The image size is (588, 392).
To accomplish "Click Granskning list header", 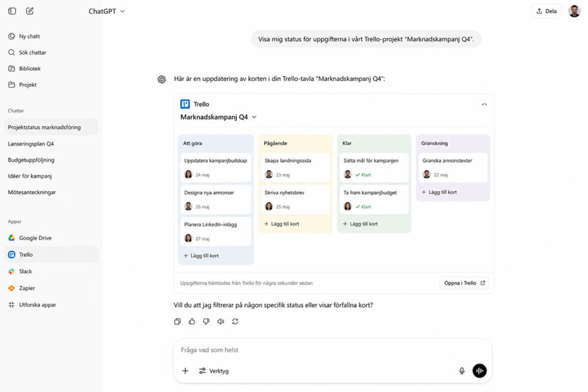I will point(434,143).
